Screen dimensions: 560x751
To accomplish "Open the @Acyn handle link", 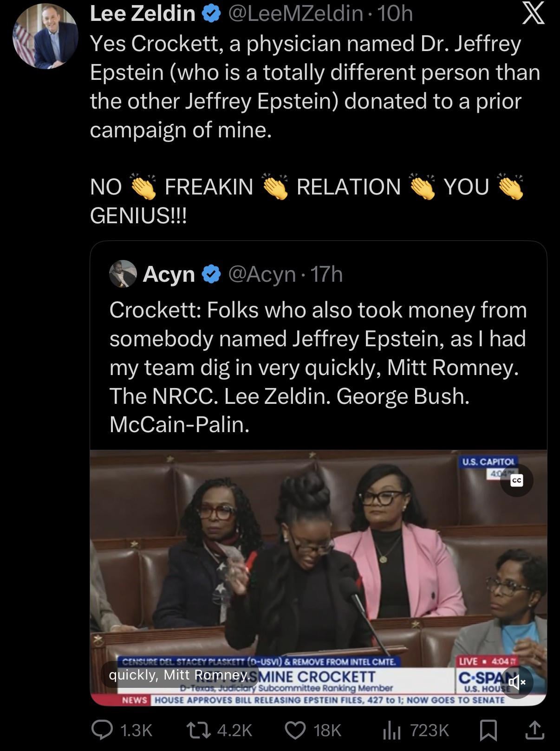I will (x=262, y=274).
